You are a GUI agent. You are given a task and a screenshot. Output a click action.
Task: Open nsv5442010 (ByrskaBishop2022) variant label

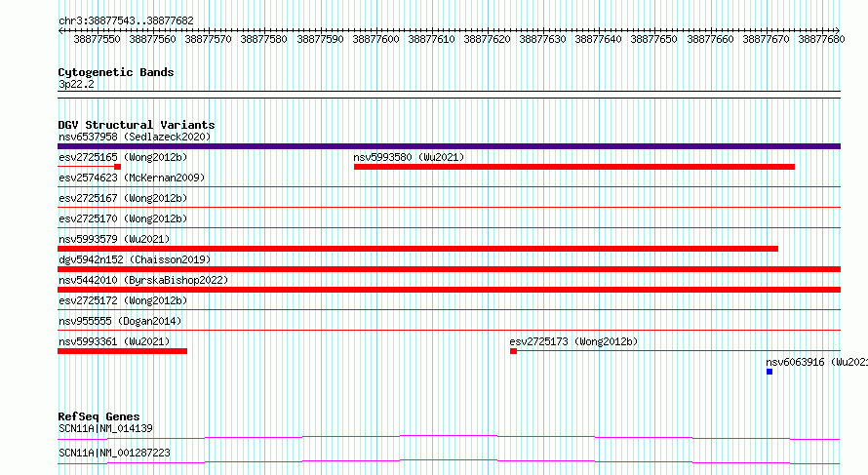[x=143, y=280]
